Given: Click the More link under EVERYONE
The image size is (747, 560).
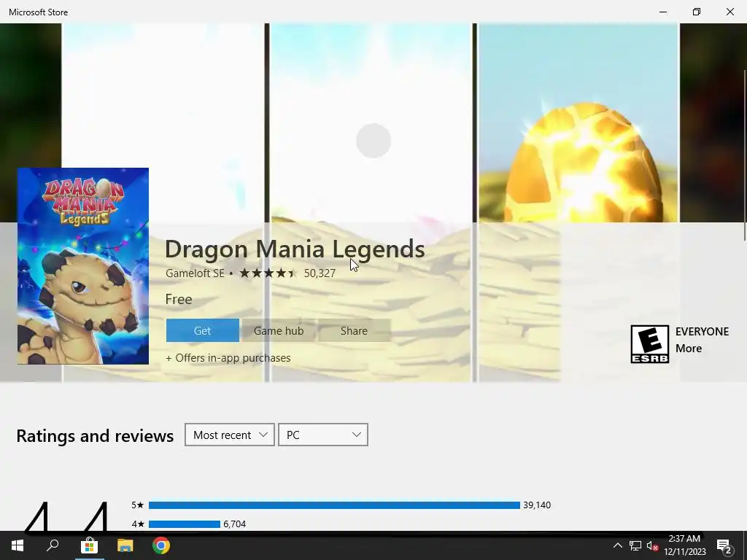Looking at the screenshot, I should point(689,349).
